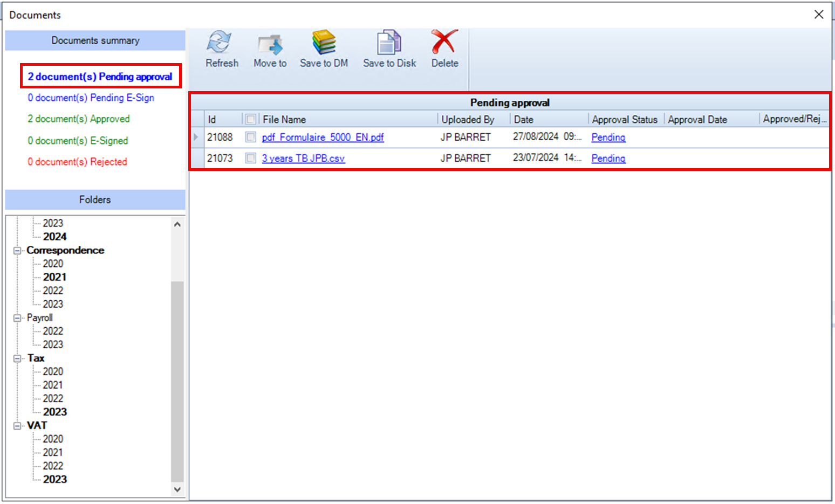This screenshot has height=504, width=835.
Task: Close the Documents window
Action: pyautogui.click(x=819, y=15)
